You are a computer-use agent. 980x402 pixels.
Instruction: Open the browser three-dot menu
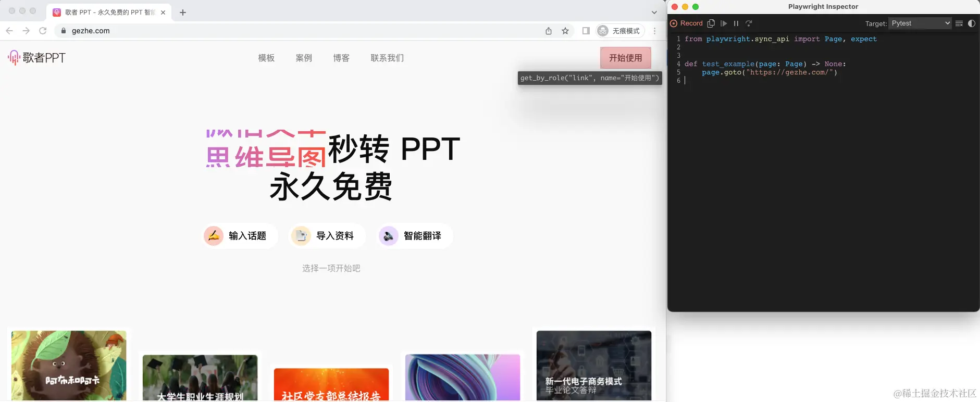[655, 31]
